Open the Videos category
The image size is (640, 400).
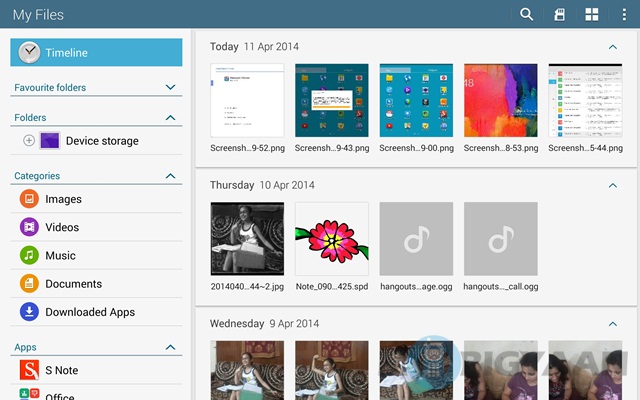[96, 227]
